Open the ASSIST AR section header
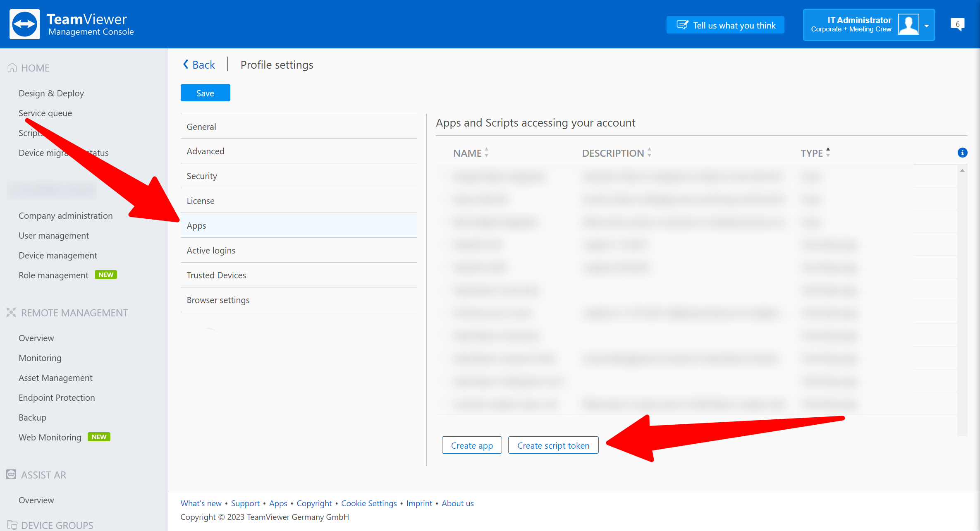 [x=36, y=475]
